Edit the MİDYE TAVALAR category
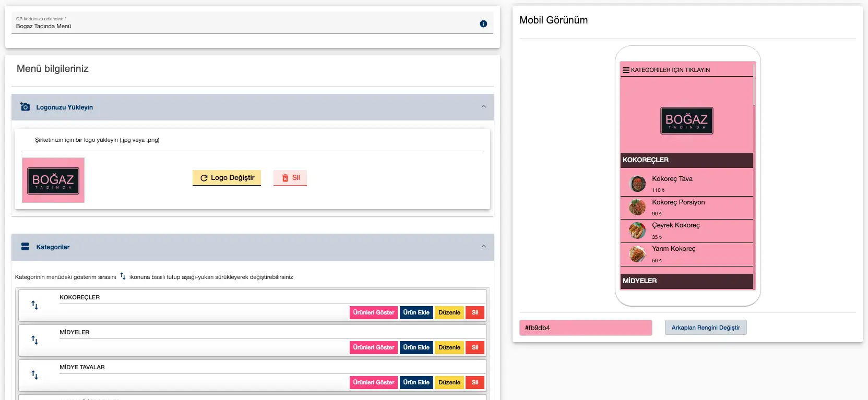This screenshot has width=868, height=400. coord(449,383)
